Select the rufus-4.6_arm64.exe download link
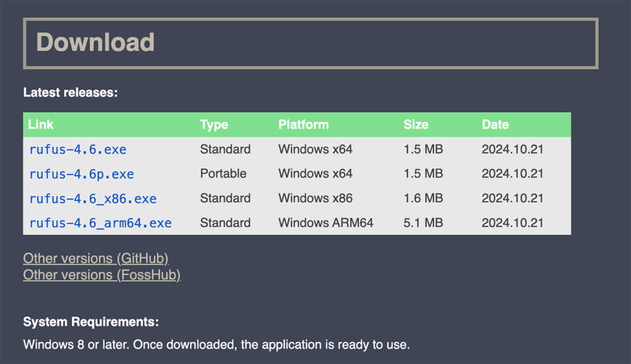The image size is (631, 364). (100, 223)
